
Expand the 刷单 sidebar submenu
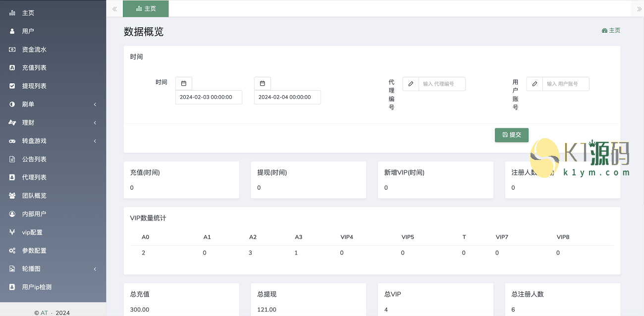click(95, 105)
